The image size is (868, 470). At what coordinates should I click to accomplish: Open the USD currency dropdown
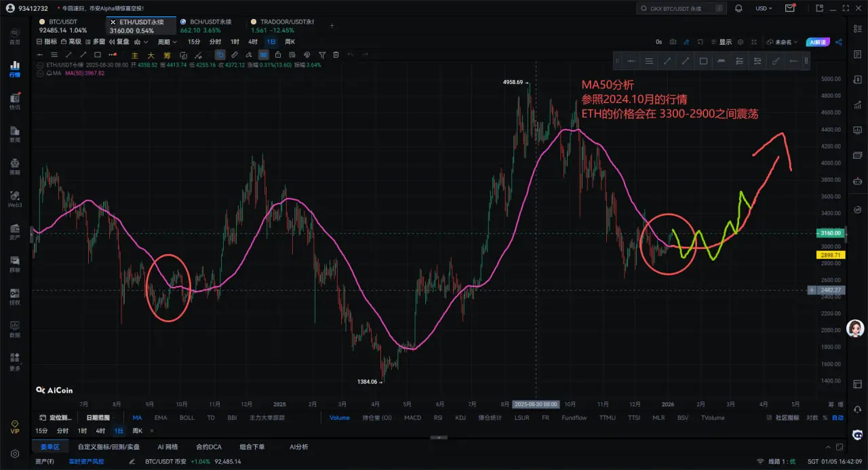(764, 8)
